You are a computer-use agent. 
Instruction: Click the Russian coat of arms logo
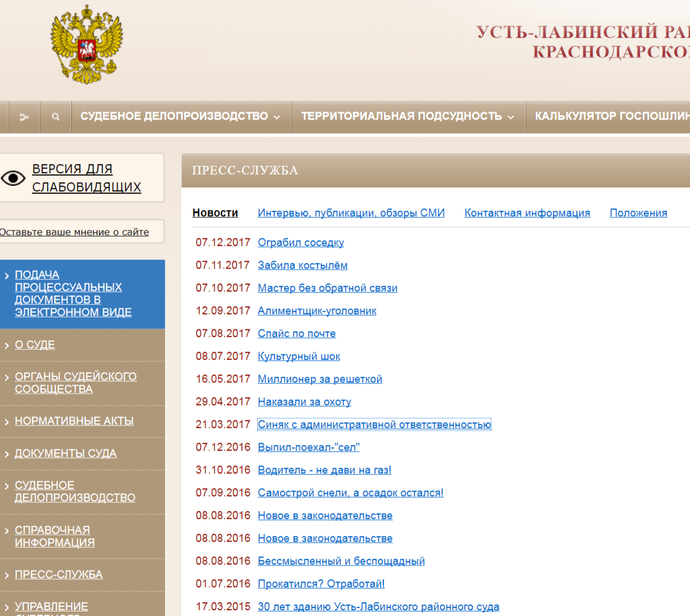click(87, 45)
